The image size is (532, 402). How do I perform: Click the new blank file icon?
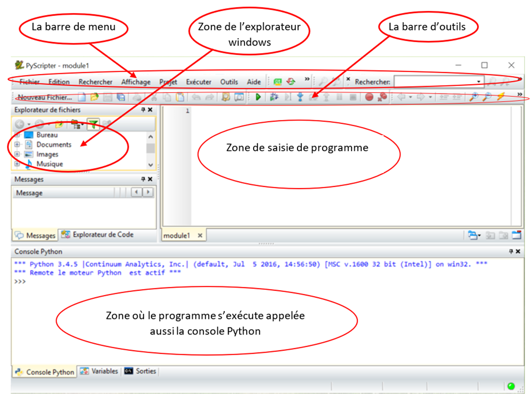pos(82,97)
